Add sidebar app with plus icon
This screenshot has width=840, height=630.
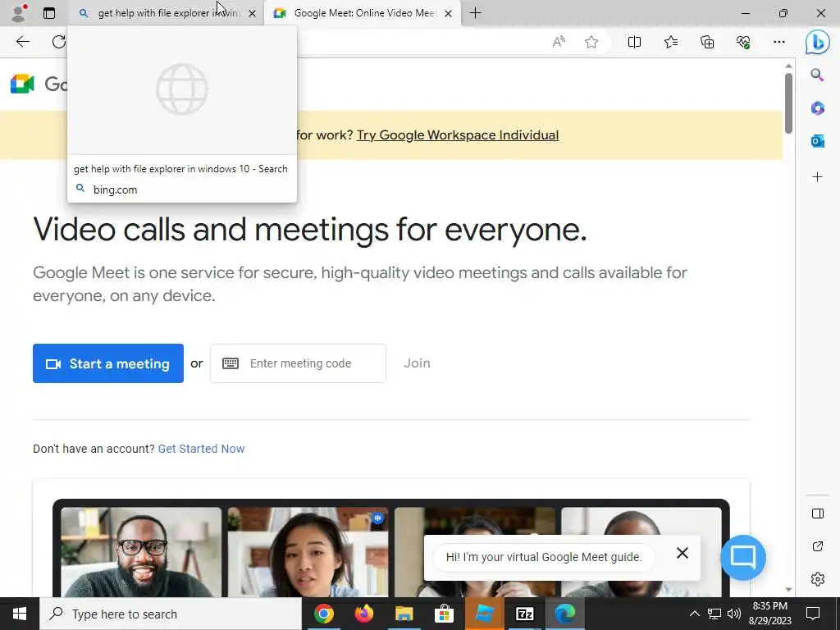[x=817, y=177]
